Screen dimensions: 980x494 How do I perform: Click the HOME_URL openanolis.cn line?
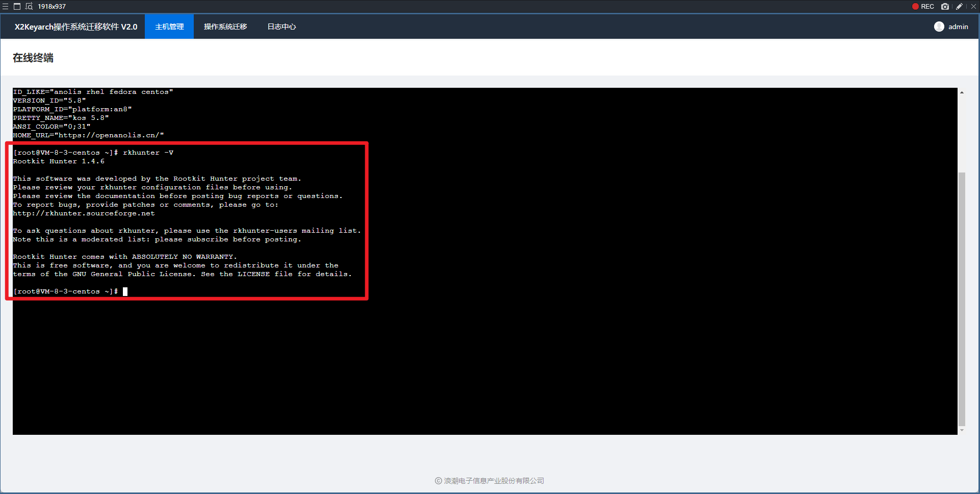[88, 135]
